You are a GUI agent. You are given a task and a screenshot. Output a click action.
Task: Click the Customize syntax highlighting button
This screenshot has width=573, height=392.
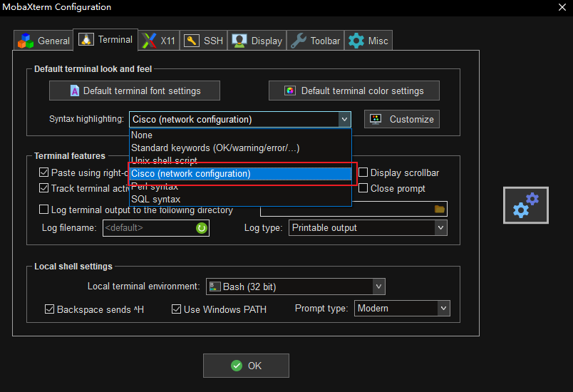[x=402, y=119]
